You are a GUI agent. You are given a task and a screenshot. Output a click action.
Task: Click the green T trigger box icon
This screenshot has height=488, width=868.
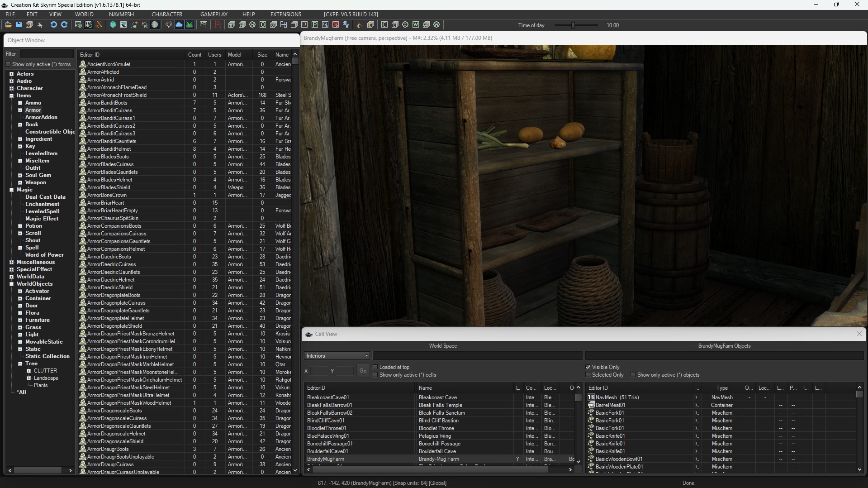pos(231,25)
